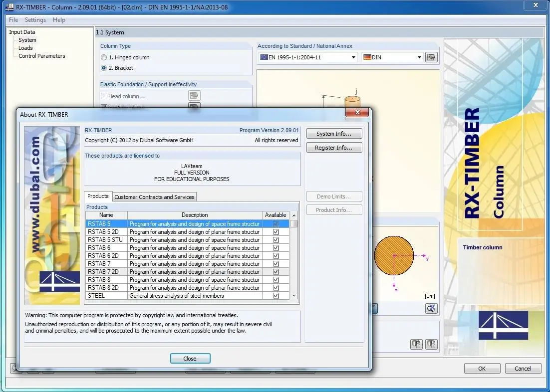
Task: Open National Annex settings icon beside DIN
Action: [x=431, y=57]
